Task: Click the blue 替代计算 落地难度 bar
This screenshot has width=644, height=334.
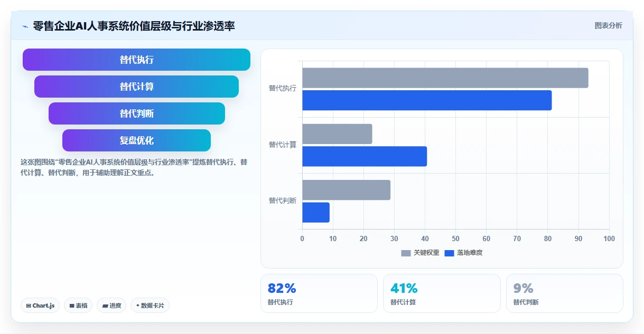Action: point(365,156)
